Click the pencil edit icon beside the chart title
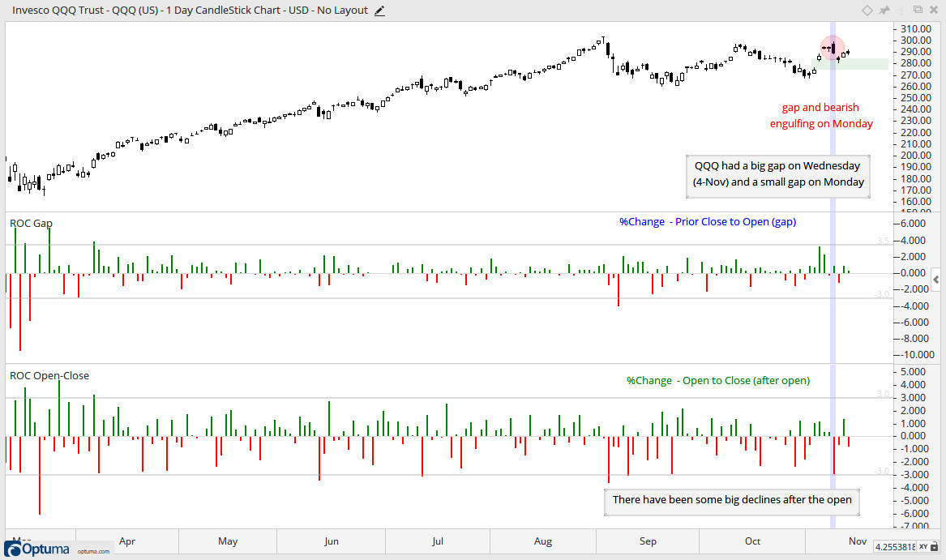The width and height of the screenshot is (946, 560). (379, 11)
